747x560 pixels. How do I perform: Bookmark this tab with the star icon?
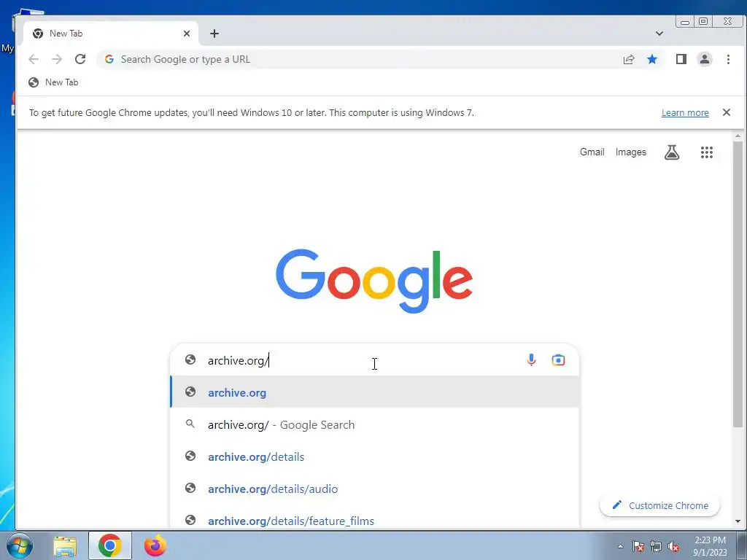tap(652, 59)
